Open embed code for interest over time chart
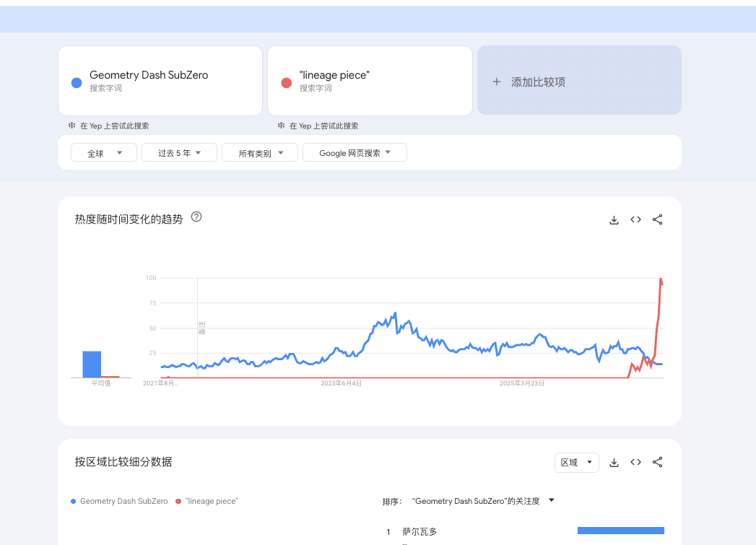This screenshot has width=756, height=545. 635,219
